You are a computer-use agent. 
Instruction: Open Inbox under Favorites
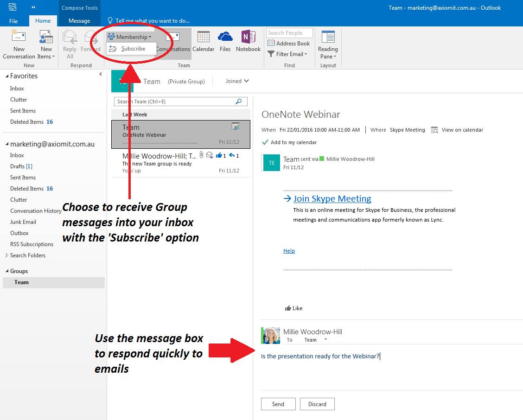tap(17, 89)
